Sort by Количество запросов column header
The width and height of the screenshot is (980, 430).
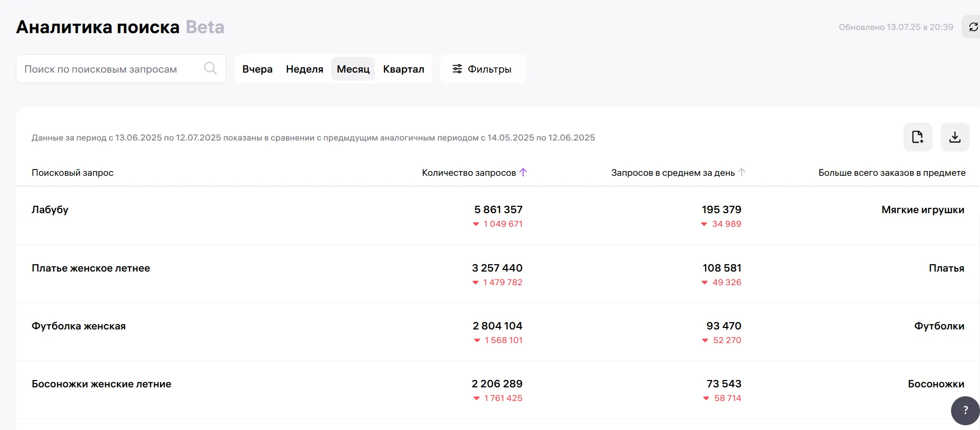[x=468, y=173]
